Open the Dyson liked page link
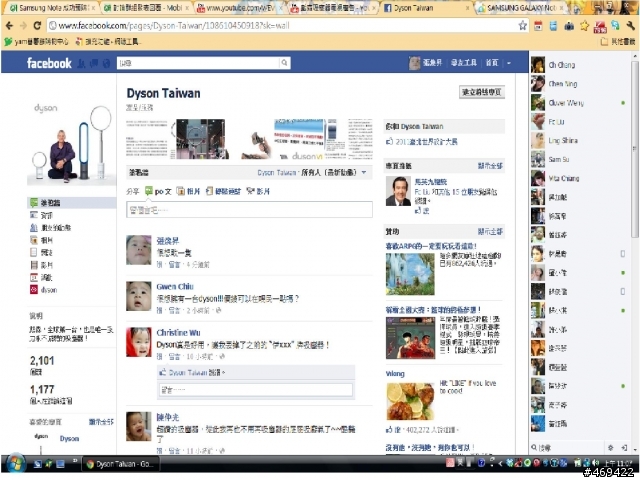This screenshot has height=480, width=640. 69,439
